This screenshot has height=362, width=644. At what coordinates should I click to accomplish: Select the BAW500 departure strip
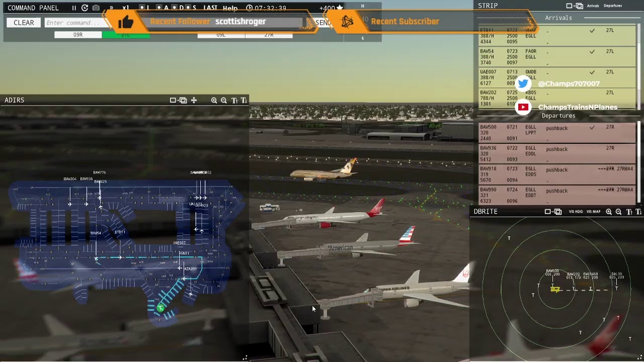click(557, 133)
